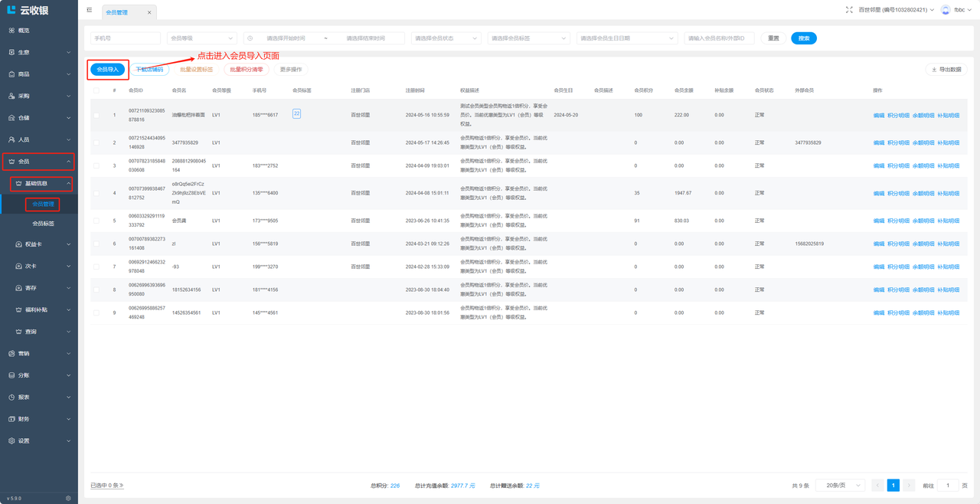The width and height of the screenshot is (980, 504).
Task: Click the fullscreen toggle icon
Action: point(849,10)
